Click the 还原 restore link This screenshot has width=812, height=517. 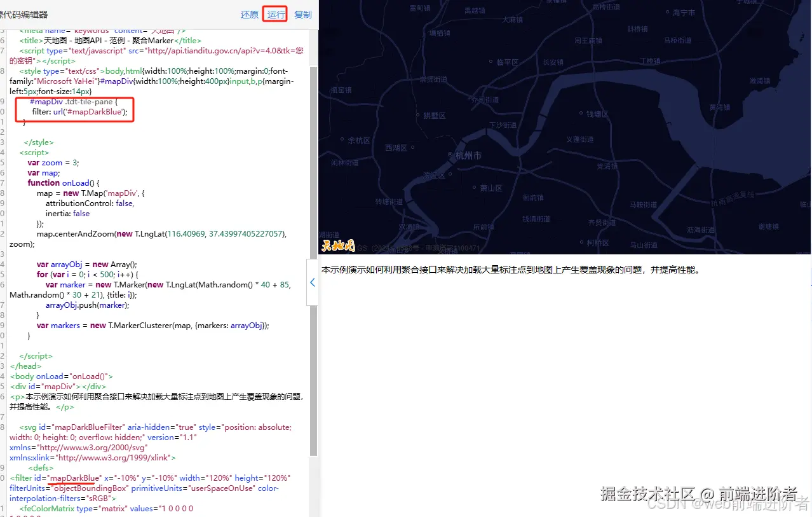[250, 14]
